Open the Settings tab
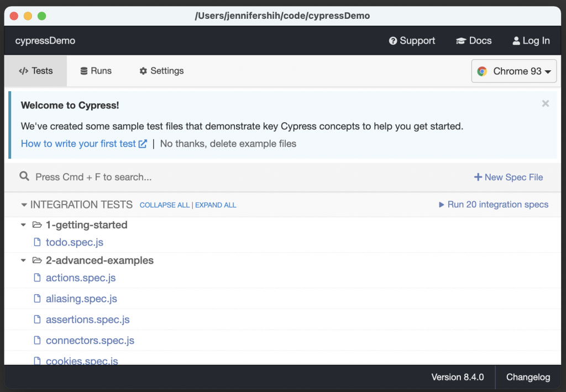 click(x=161, y=71)
